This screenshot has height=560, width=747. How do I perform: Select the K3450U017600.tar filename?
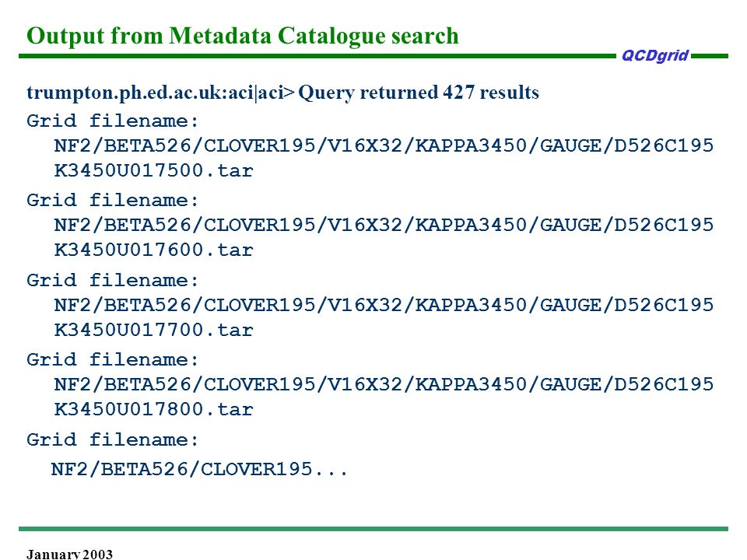pyautogui.click(x=153, y=250)
